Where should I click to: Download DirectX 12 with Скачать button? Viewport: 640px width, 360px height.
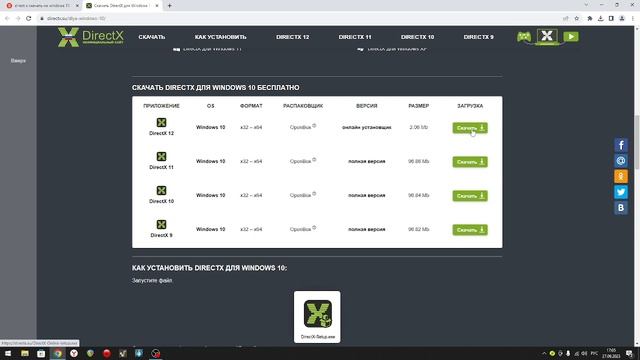(470, 128)
